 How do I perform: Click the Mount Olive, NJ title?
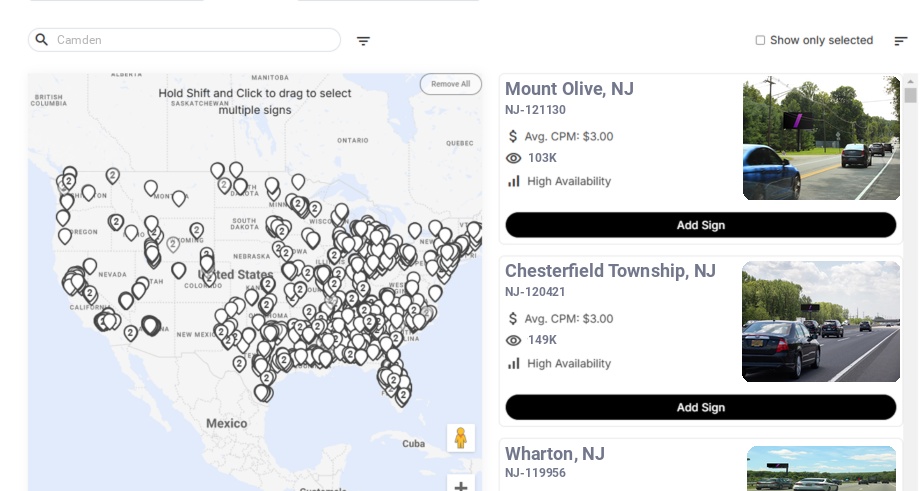(569, 89)
